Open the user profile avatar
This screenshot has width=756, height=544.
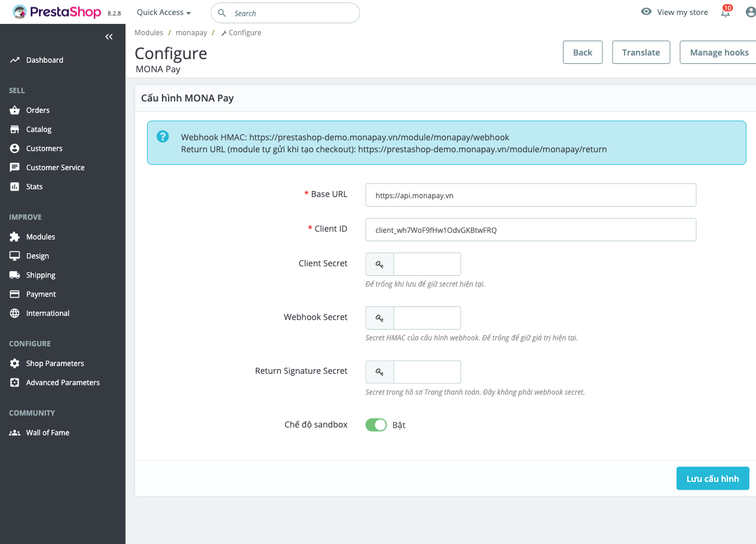[x=751, y=12]
